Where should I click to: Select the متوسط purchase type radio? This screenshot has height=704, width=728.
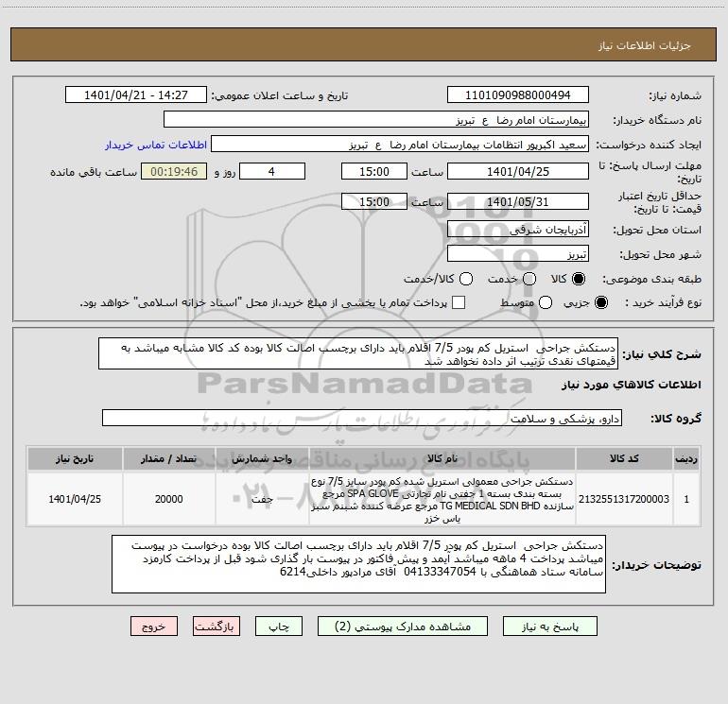[546, 302]
